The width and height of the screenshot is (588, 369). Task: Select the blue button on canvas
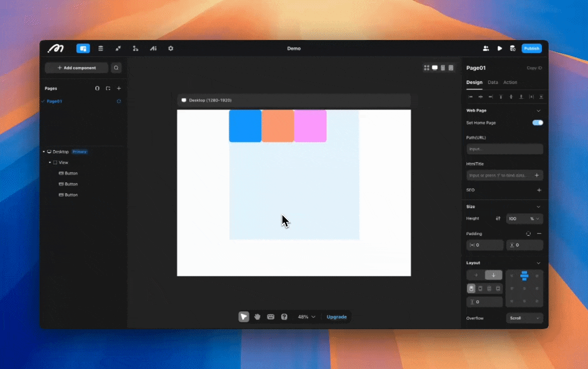tap(245, 126)
